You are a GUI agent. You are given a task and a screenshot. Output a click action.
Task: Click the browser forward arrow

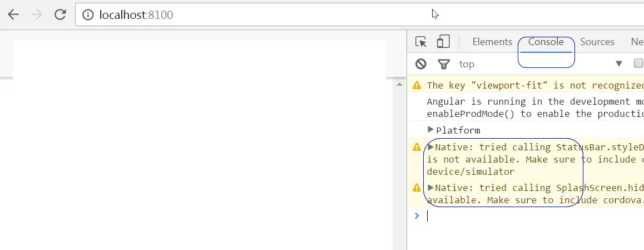(x=37, y=15)
